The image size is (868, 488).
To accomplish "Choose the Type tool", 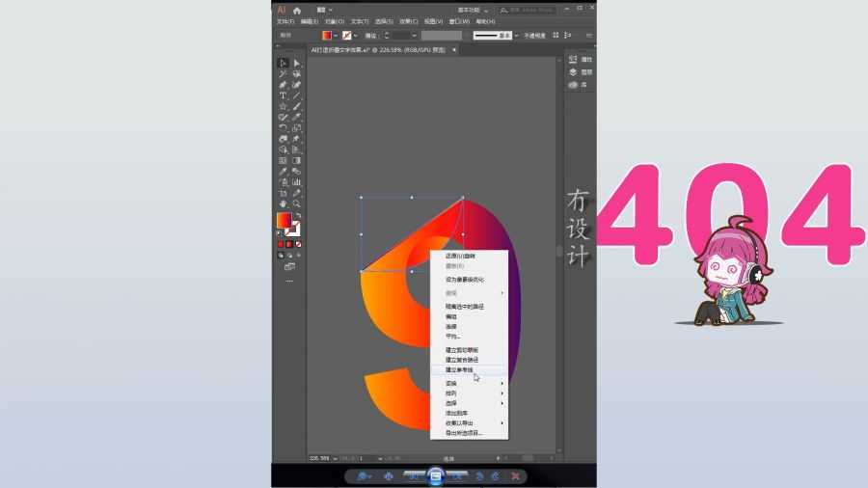I will pos(284,95).
